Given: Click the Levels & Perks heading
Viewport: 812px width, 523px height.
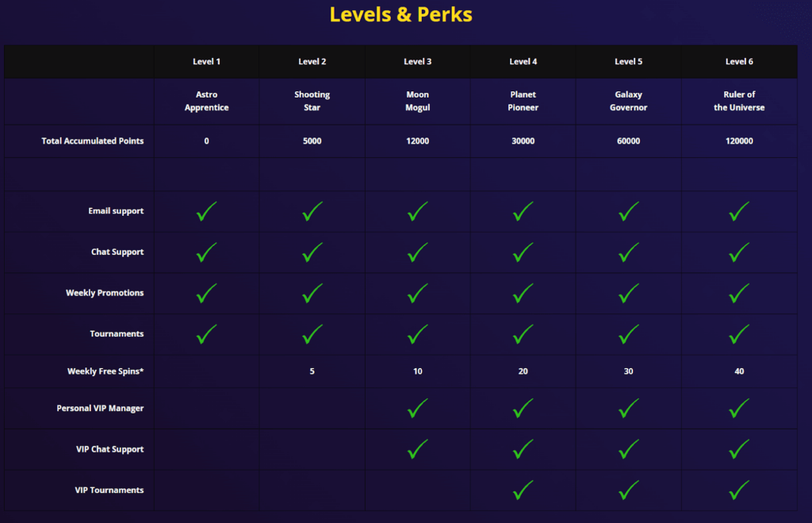Looking at the screenshot, I should [x=400, y=14].
